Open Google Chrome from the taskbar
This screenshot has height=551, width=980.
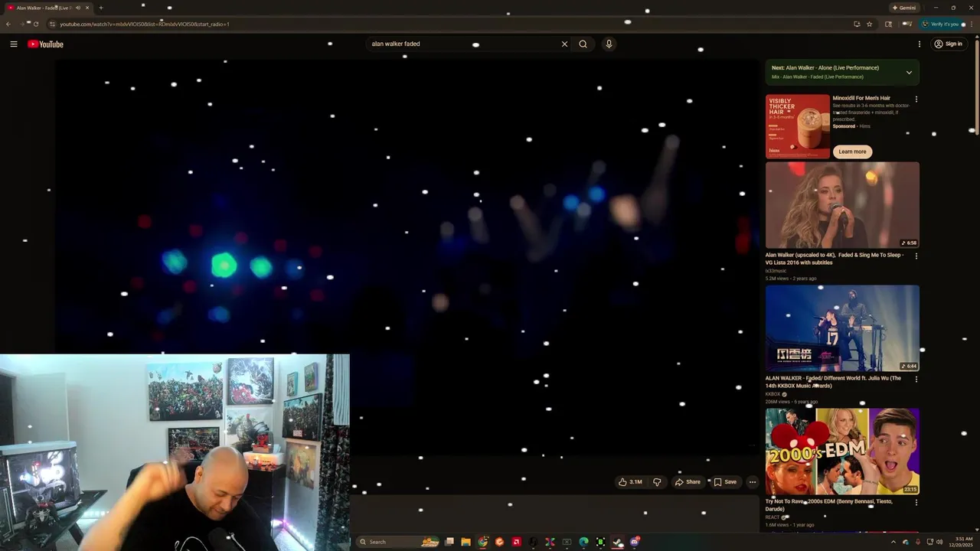click(482, 542)
